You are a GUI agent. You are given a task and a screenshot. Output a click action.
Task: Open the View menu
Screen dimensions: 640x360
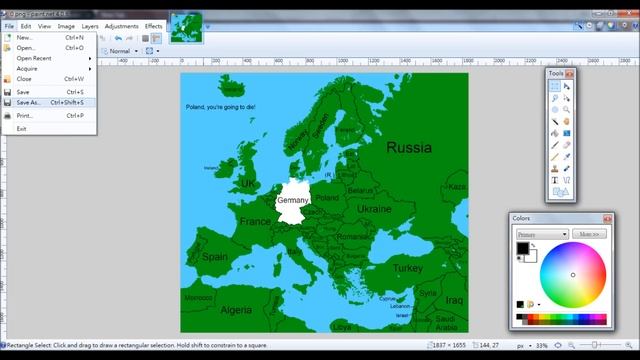pos(44,26)
